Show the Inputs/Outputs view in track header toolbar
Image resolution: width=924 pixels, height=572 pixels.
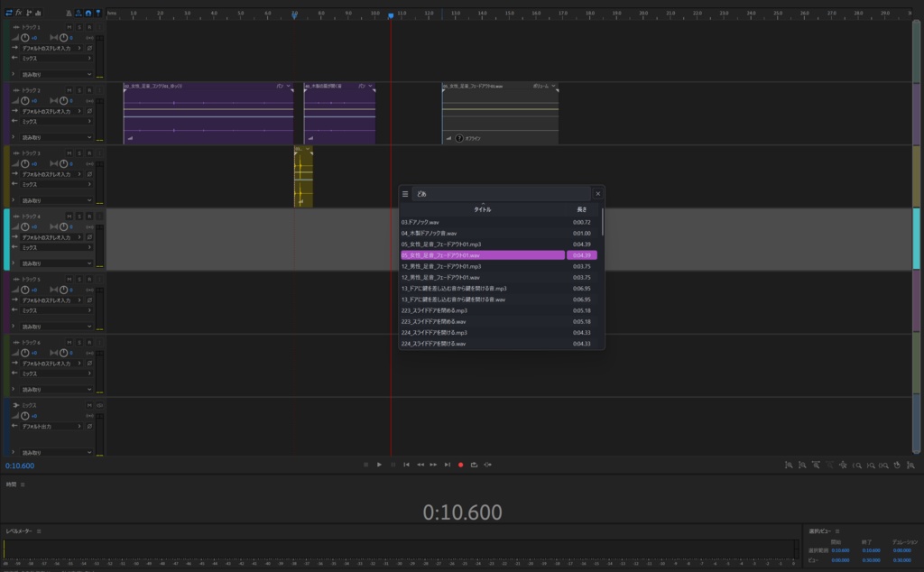point(8,13)
